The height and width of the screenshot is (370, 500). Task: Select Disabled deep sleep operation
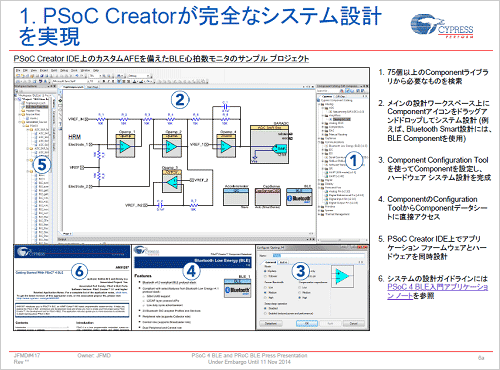[x=266, y=308]
